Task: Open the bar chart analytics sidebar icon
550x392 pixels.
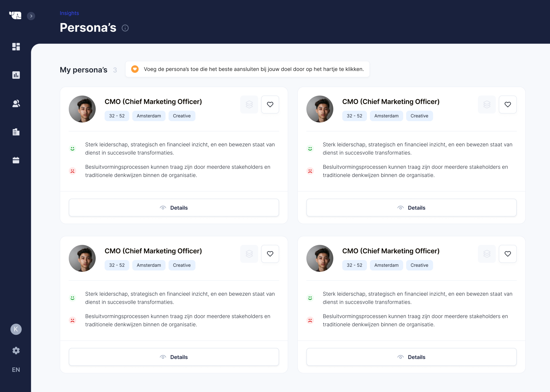Action: (16, 75)
